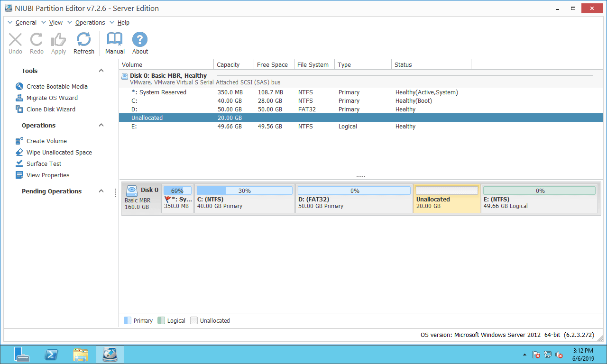This screenshot has width=607, height=364.
Task: Collapse the Operations panel section
Action: tap(101, 125)
